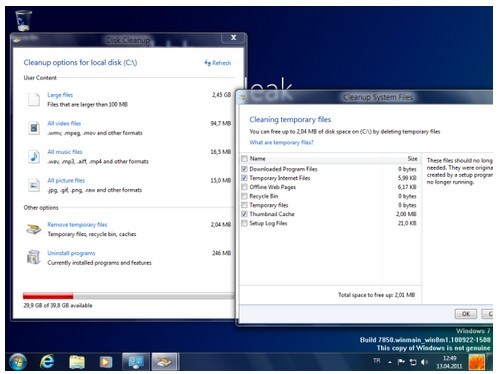Show hidden tray icons arrow
The image size is (502, 374).
390,362
